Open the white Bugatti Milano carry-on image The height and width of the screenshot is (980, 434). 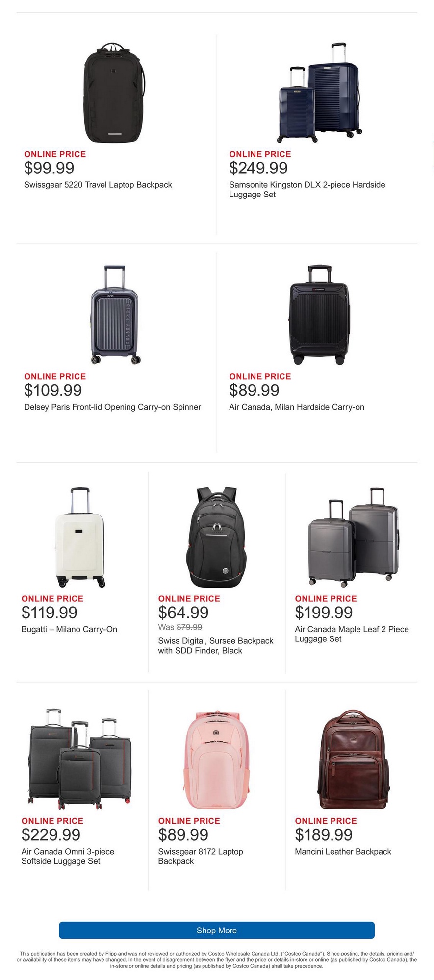pos(80,537)
